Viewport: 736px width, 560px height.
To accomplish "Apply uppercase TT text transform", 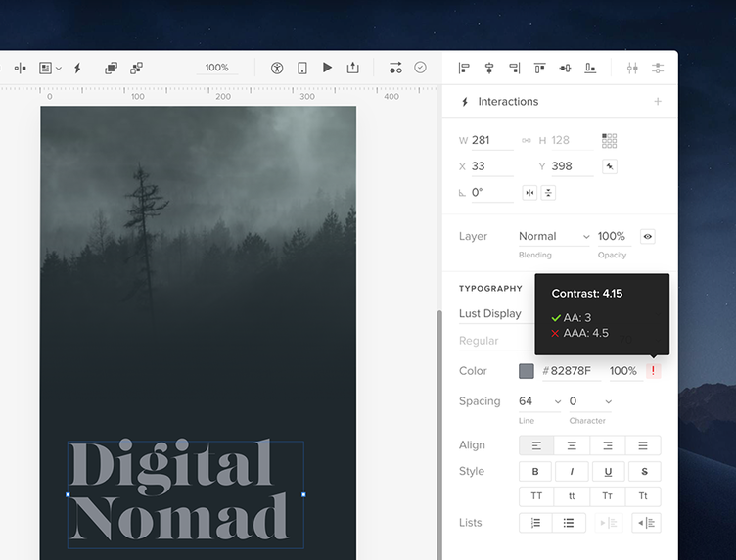I will pyautogui.click(x=536, y=496).
